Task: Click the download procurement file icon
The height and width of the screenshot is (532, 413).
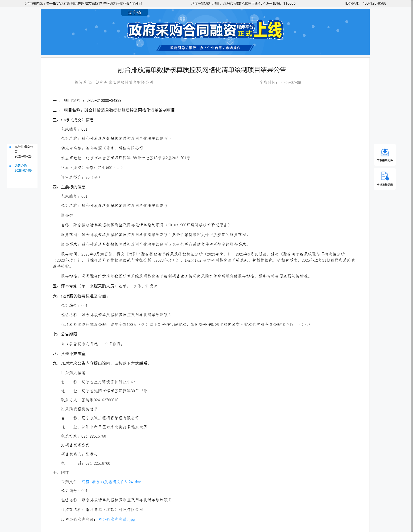Action: (x=385, y=152)
